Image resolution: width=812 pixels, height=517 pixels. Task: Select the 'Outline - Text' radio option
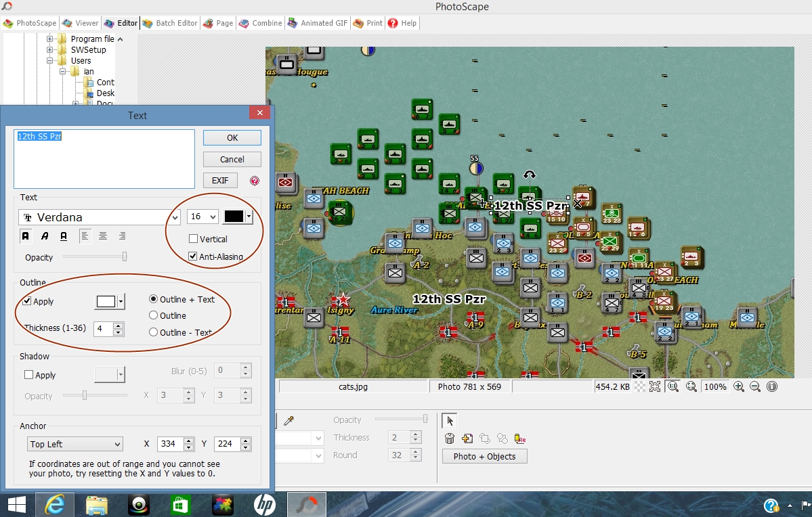pyautogui.click(x=153, y=332)
